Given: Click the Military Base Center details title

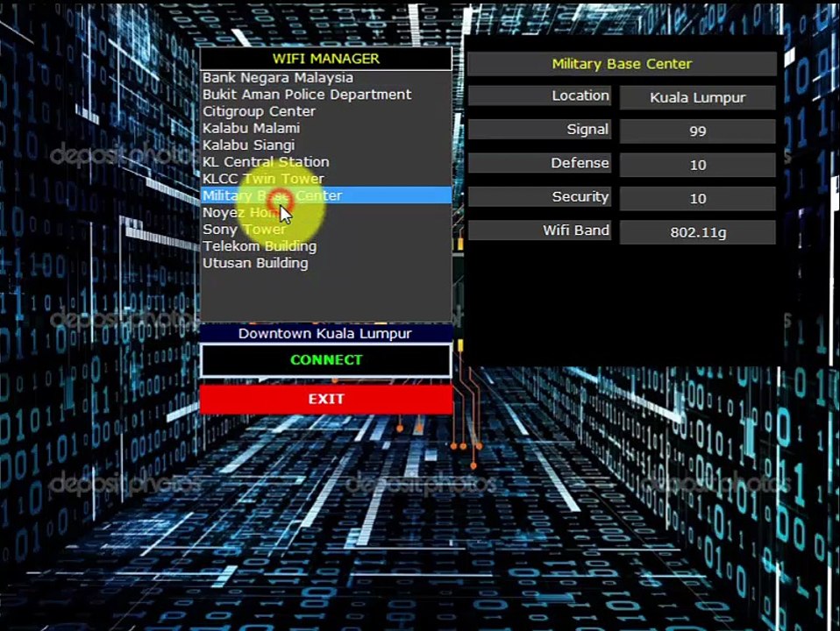Looking at the screenshot, I should coord(622,64).
